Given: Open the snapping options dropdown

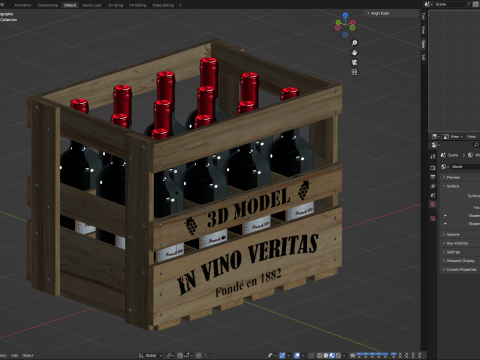Looking at the screenshot, I should pos(188,355).
